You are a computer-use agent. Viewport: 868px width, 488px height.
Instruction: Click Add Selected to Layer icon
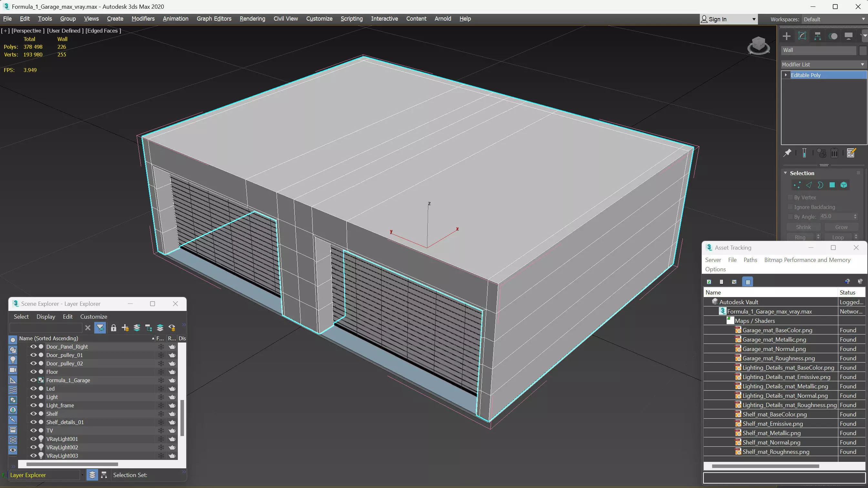(x=137, y=328)
